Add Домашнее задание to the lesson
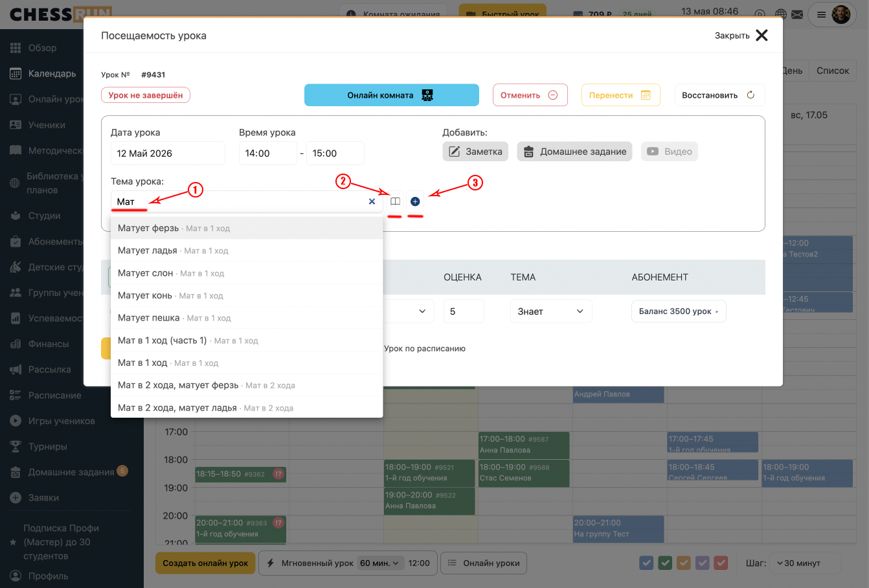869x588 pixels. [x=574, y=152]
